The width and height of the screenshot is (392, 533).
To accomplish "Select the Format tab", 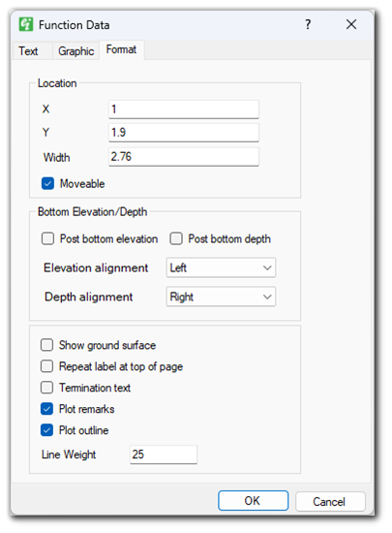I will pyautogui.click(x=121, y=49).
